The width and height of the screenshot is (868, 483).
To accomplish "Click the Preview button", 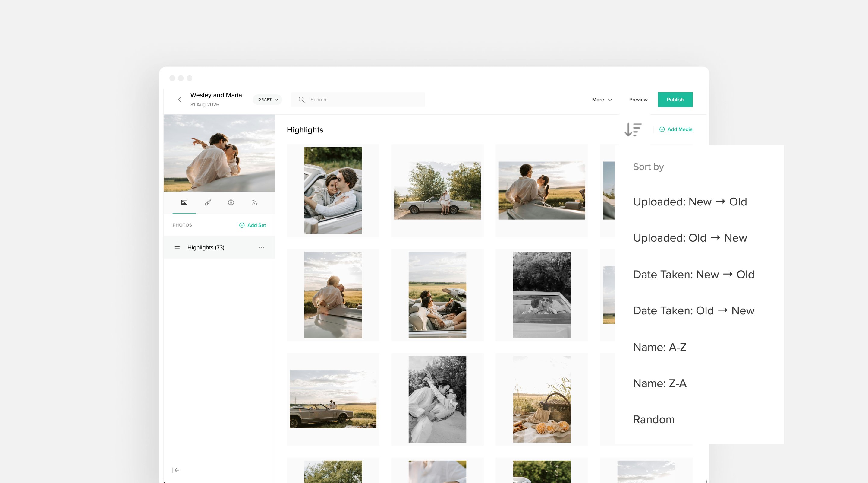I will (x=638, y=100).
